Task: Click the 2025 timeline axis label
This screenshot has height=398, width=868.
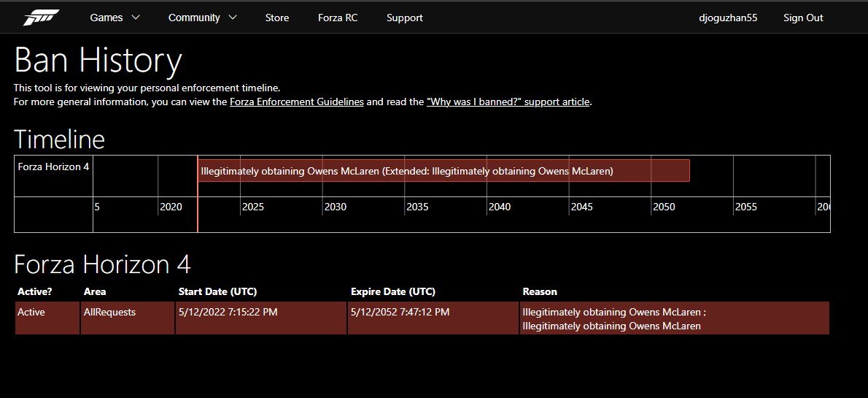Action: (x=253, y=207)
